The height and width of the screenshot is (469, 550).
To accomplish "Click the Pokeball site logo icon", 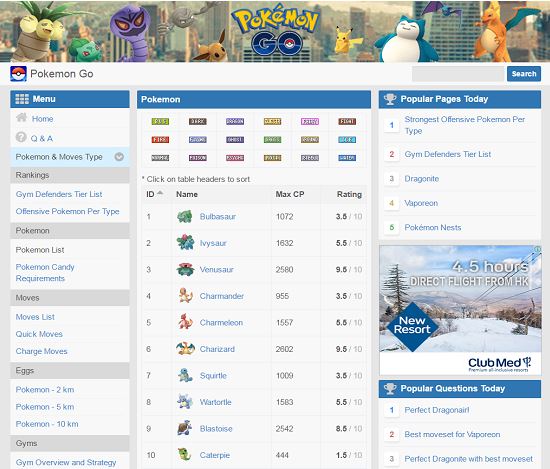I will pyautogui.click(x=18, y=74).
